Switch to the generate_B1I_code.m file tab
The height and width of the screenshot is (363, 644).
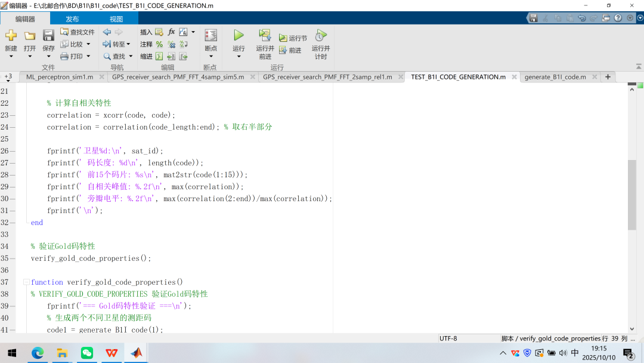(x=555, y=76)
